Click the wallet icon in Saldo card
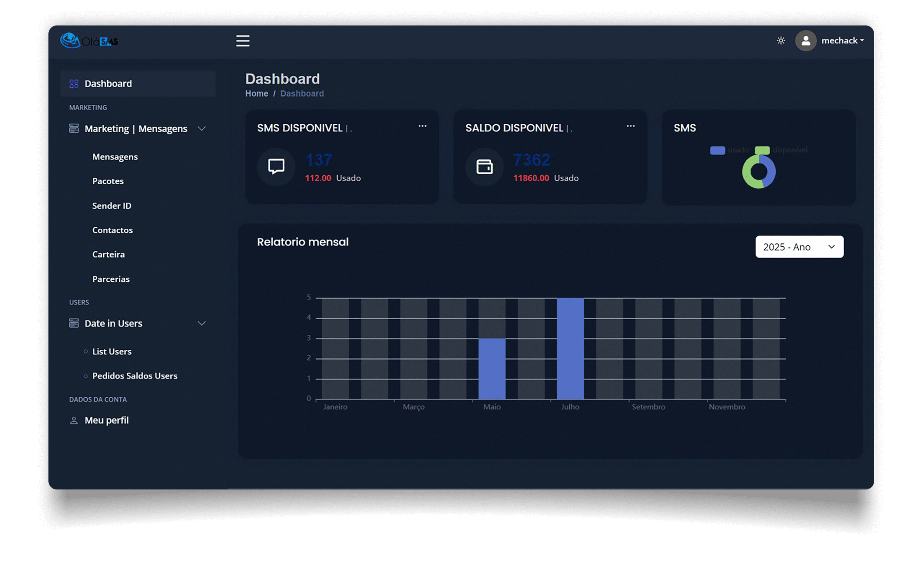This screenshot has height=563, width=924. pos(484,166)
